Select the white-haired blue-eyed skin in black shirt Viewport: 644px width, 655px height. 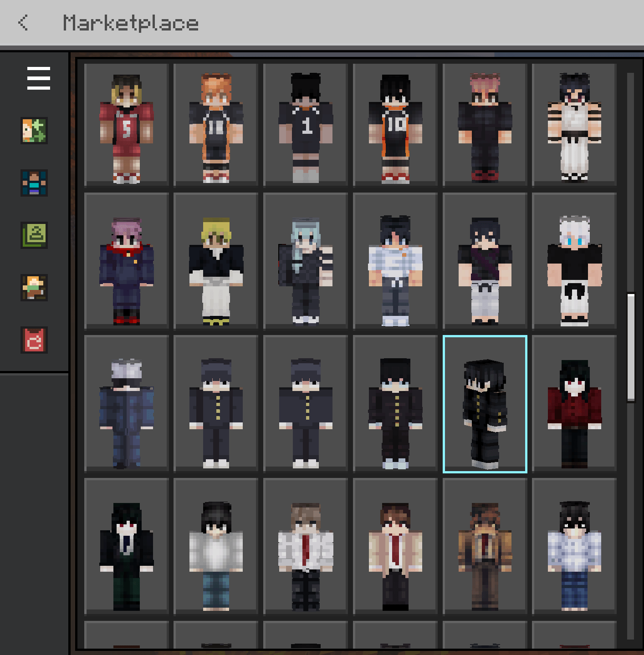tap(574, 261)
